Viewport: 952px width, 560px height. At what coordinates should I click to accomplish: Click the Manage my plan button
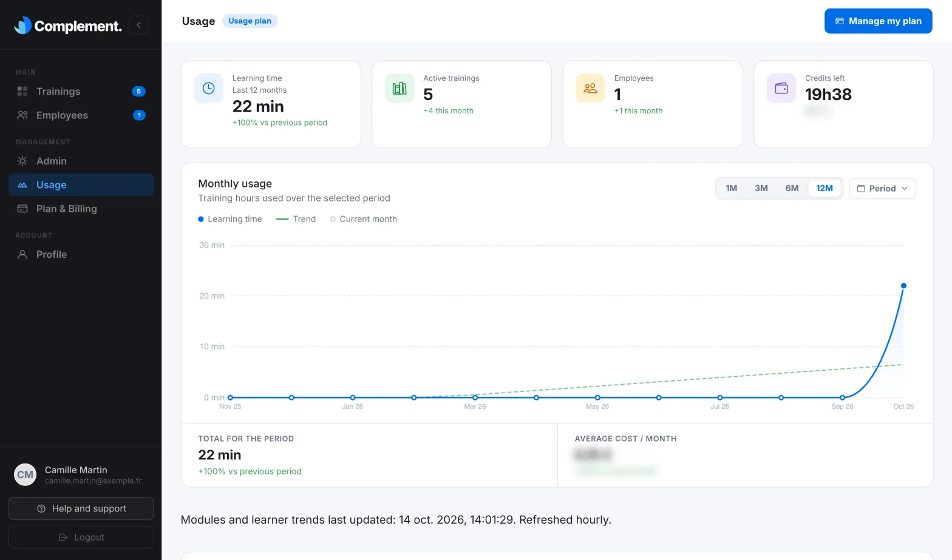tap(878, 21)
